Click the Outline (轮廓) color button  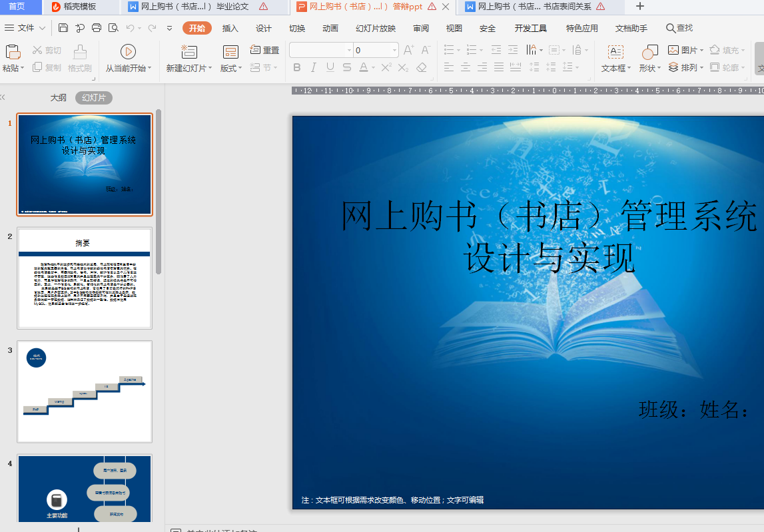tap(727, 67)
